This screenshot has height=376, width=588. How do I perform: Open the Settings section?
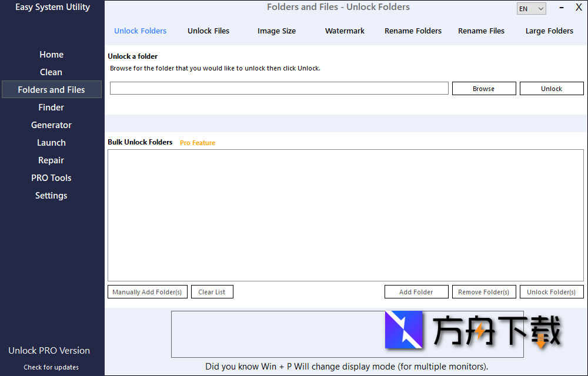coord(51,195)
